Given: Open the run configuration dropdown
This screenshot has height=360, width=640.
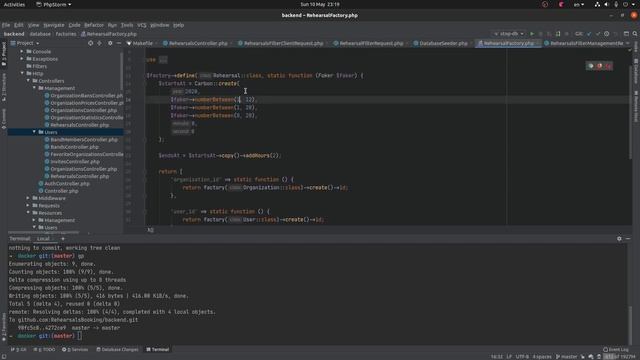Looking at the screenshot, I should [509, 34].
